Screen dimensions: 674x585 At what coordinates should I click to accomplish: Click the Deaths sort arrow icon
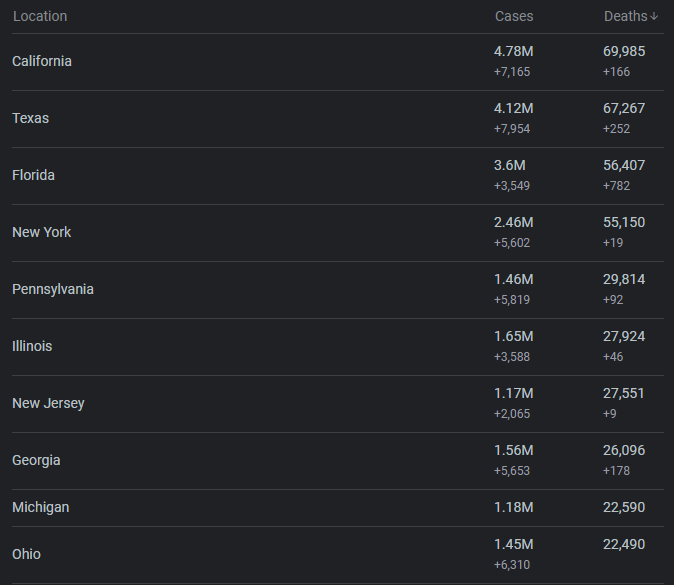[x=654, y=17]
